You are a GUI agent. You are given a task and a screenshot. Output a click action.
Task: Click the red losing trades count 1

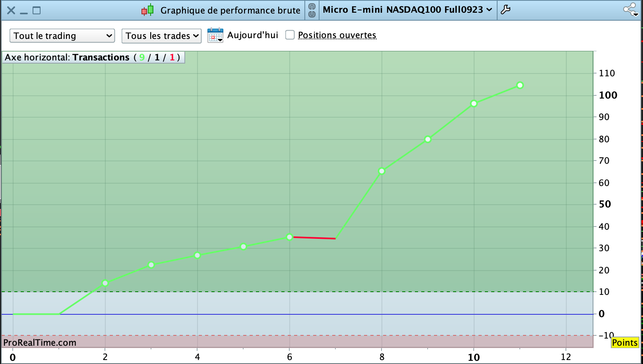172,57
